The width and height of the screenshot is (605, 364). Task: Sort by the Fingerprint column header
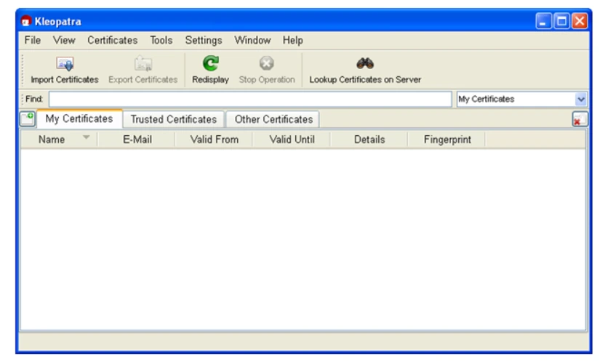[447, 139]
